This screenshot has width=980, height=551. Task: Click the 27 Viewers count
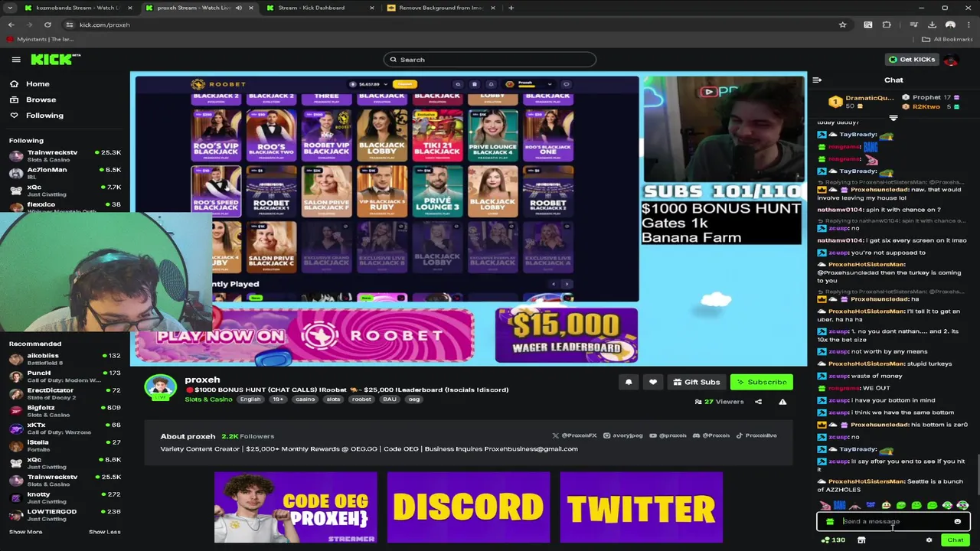pos(720,402)
